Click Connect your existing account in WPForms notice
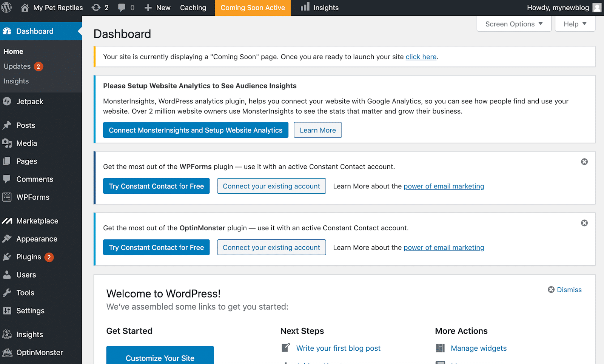Screen dimensions: 604x364 click(x=271, y=186)
